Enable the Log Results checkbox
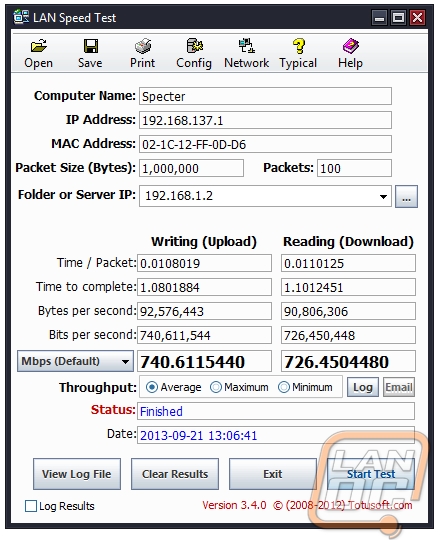This screenshot has width=440, height=540. (31, 506)
